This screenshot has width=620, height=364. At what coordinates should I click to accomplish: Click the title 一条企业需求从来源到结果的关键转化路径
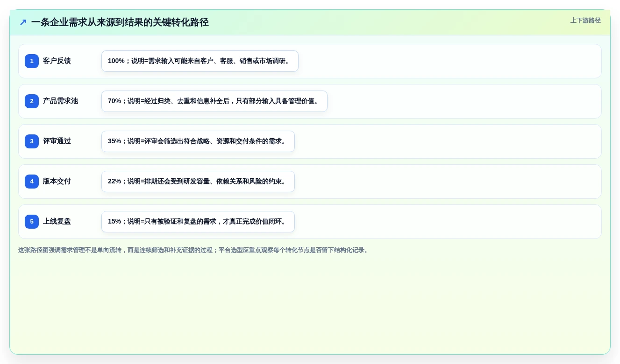coord(120,22)
